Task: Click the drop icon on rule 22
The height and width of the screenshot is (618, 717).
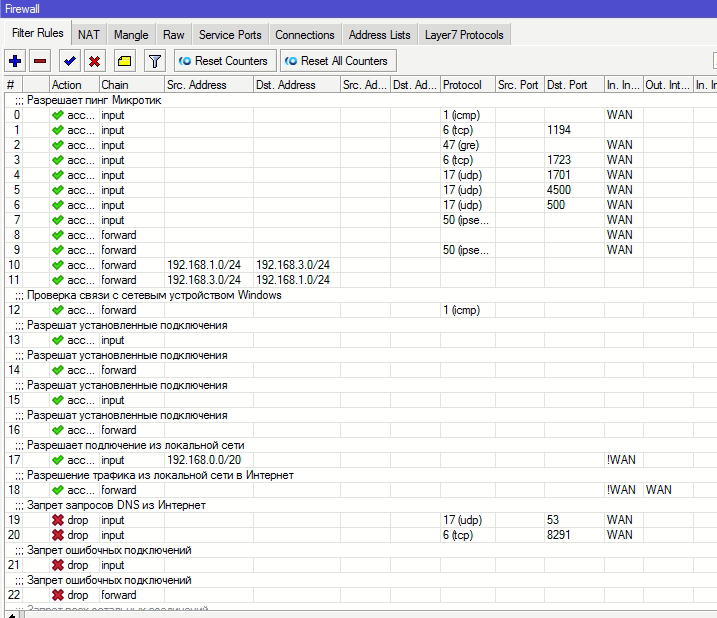Action: (x=58, y=595)
